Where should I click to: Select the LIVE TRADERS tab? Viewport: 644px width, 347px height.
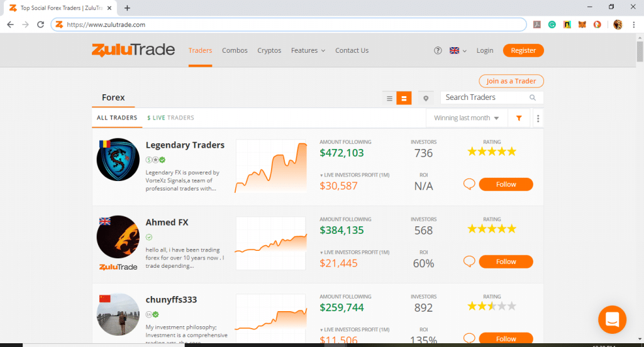coord(170,118)
